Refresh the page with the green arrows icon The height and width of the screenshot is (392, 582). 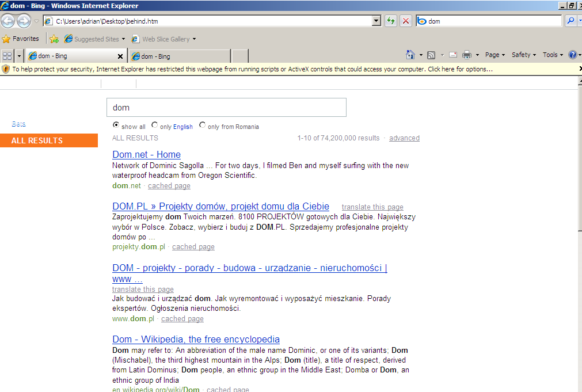(391, 21)
